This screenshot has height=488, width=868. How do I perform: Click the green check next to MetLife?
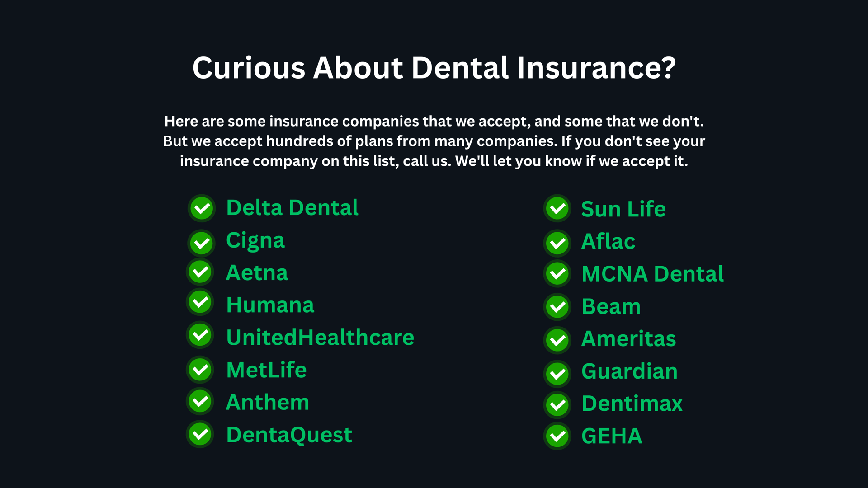click(x=200, y=370)
